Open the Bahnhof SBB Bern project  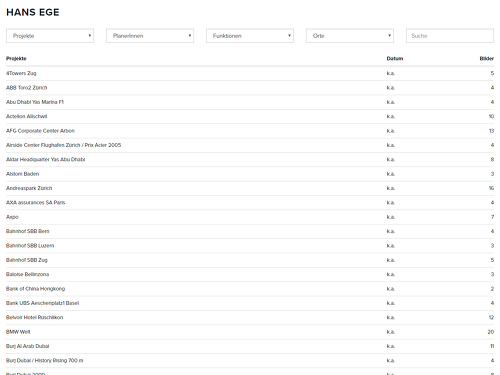(28, 231)
